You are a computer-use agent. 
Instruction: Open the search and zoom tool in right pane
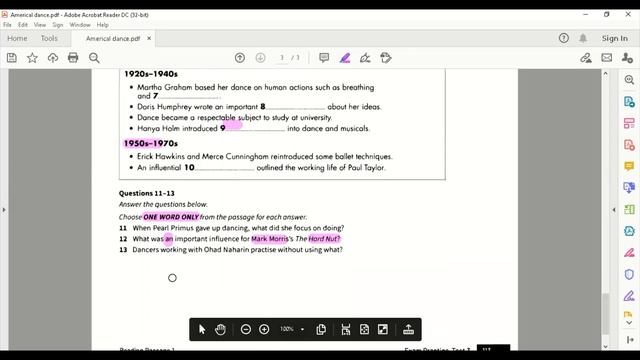point(629,80)
